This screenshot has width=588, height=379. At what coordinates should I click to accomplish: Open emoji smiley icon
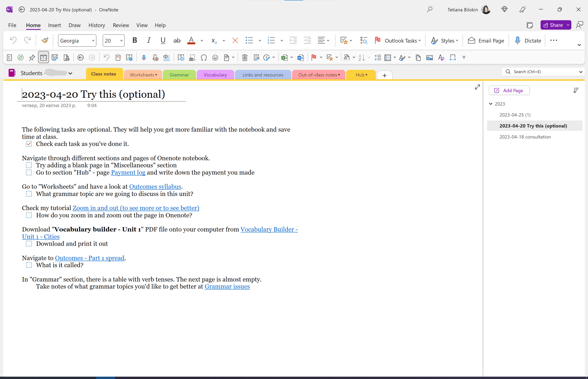pos(215,58)
